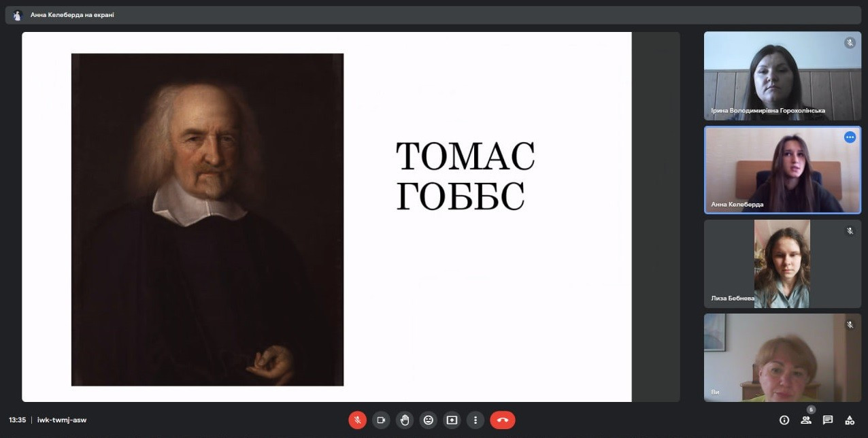
Task: Select Анна Келеберда video tile
Action: click(x=782, y=170)
